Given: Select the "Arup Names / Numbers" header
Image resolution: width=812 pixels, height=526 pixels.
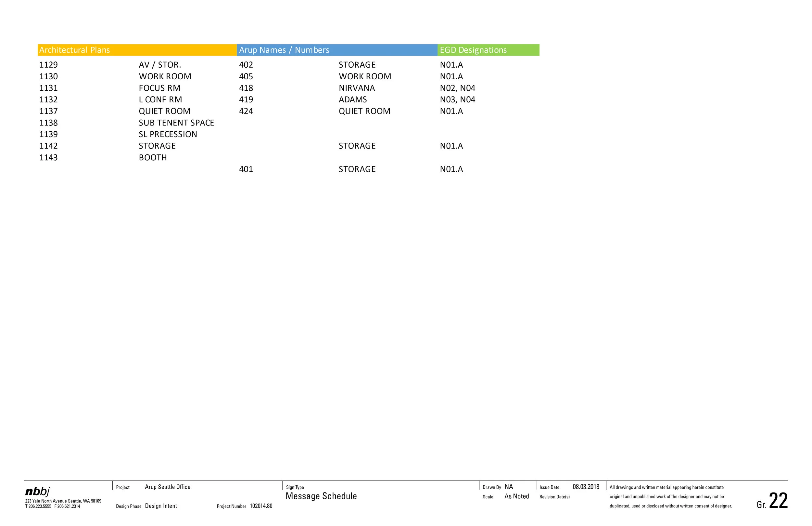Looking at the screenshot, I should (x=337, y=50).
